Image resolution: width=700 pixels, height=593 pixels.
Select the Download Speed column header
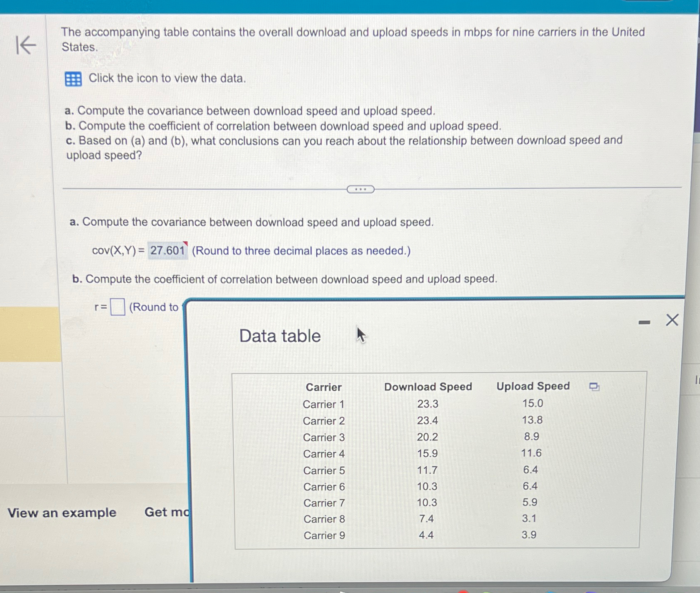point(428,387)
